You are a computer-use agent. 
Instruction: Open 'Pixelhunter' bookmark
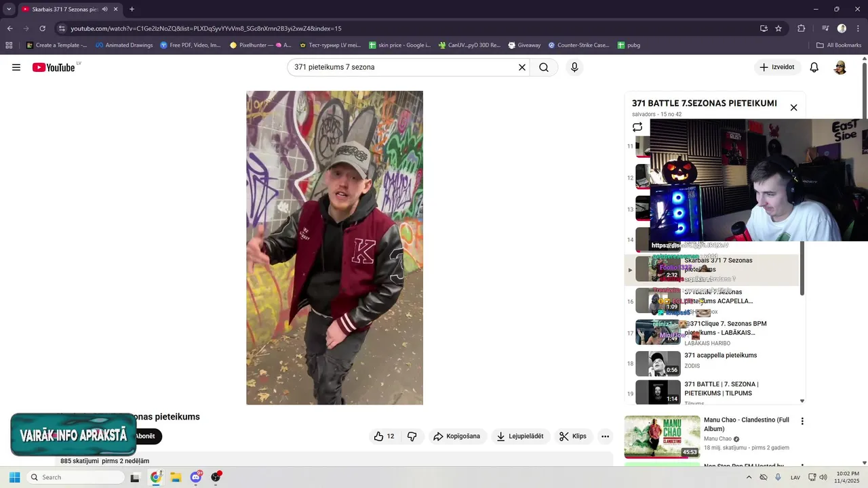(260, 45)
